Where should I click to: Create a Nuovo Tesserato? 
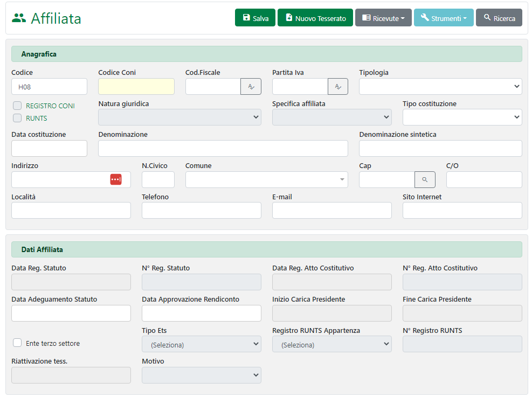click(315, 18)
